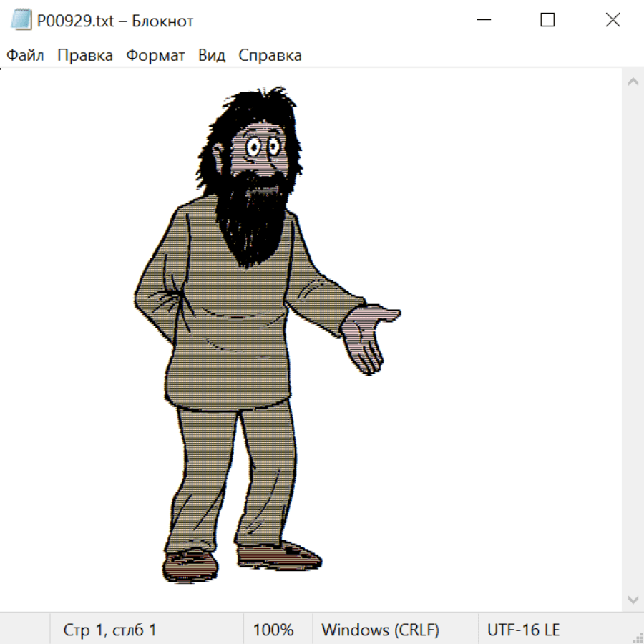Image resolution: width=644 pixels, height=644 pixels.
Task: Click the 100% zoom indicator
Action: coord(273,630)
